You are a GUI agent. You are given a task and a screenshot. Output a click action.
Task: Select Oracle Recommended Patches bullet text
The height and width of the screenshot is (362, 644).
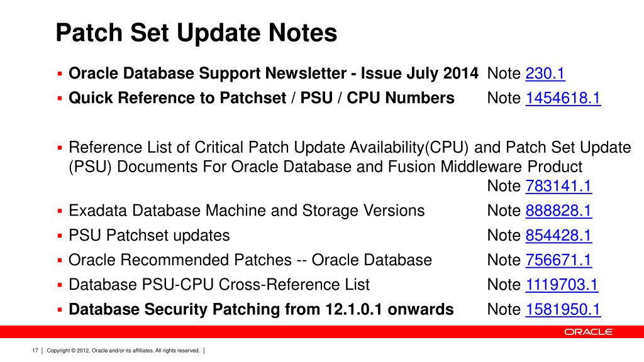click(x=250, y=260)
